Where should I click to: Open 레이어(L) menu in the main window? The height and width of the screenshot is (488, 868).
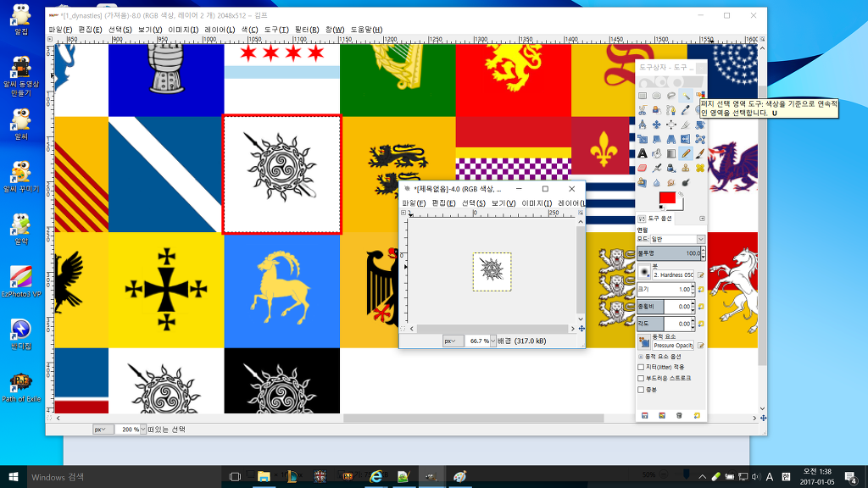pyautogui.click(x=220, y=30)
